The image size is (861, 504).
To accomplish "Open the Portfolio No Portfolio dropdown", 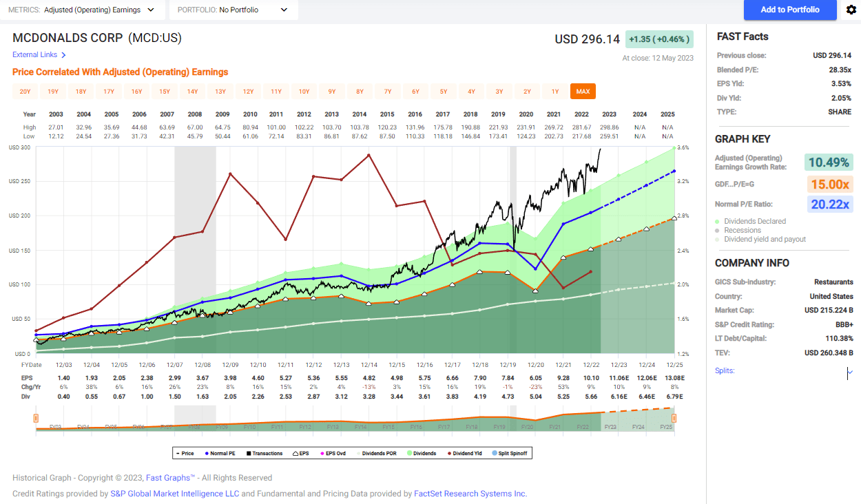I will click(x=234, y=10).
